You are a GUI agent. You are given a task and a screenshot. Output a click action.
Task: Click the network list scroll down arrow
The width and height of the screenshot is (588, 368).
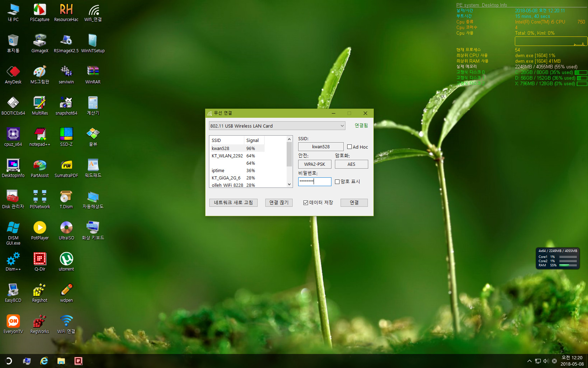click(289, 184)
